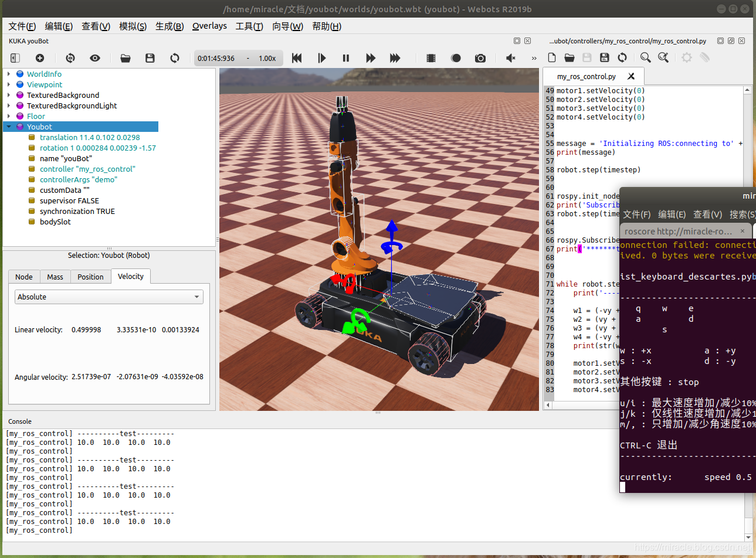Select synchronization TRUE field
This screenshot has height=558, width=756.
coord(77,211)
